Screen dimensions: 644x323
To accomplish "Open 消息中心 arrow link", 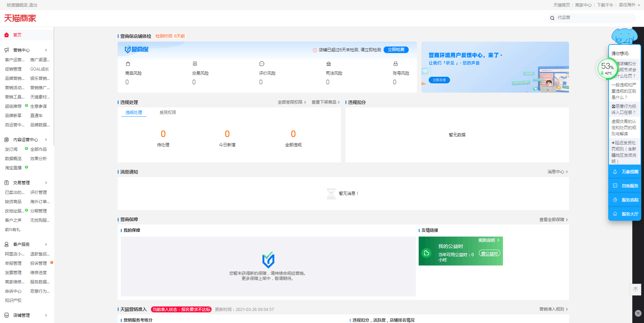I will (558, 172).
